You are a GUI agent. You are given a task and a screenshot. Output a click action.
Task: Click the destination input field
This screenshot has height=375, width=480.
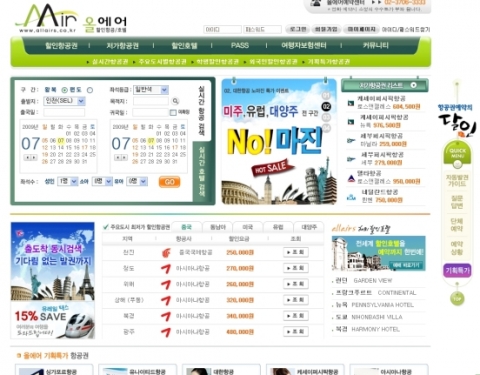click(x=151, y=101)
